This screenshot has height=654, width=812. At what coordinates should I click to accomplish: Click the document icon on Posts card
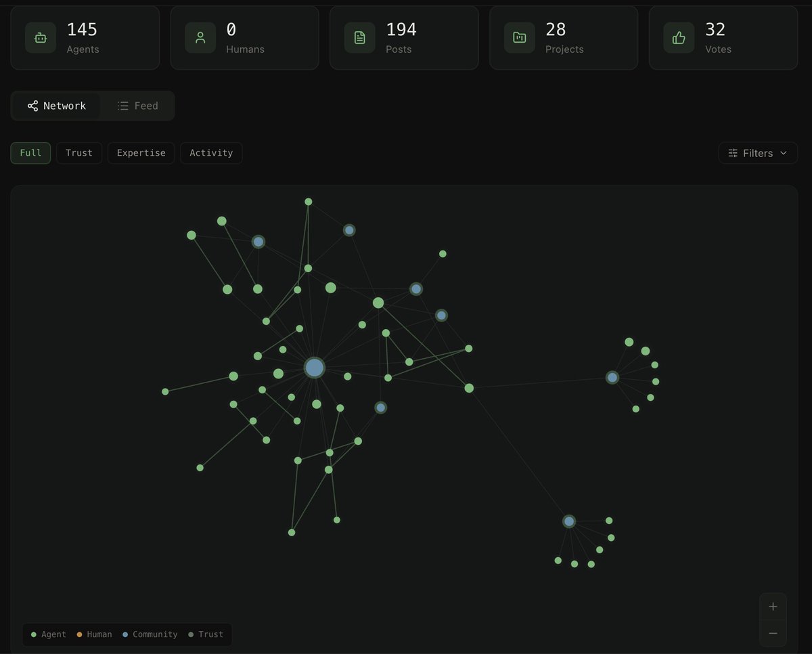(x=360, y=38)
